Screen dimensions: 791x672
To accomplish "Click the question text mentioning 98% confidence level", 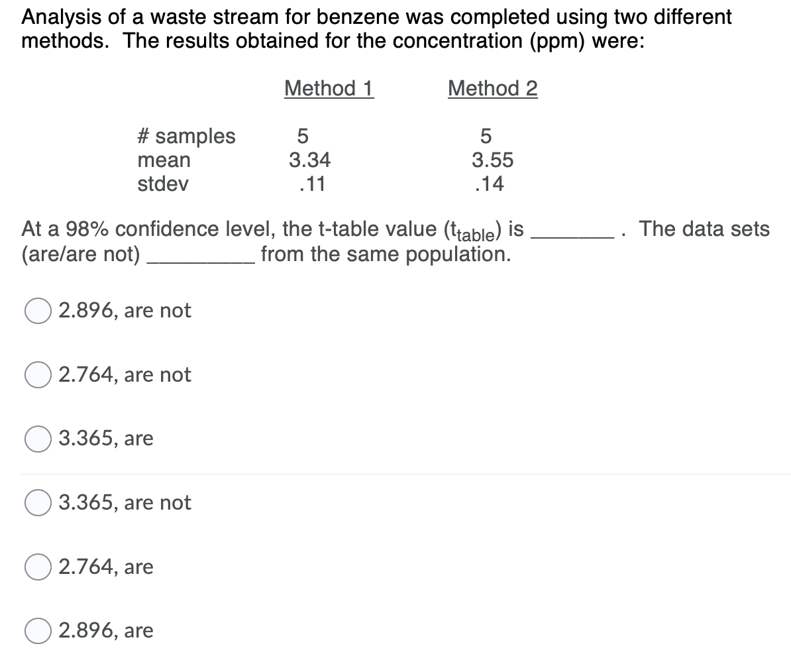I will [x=265, y=229].
